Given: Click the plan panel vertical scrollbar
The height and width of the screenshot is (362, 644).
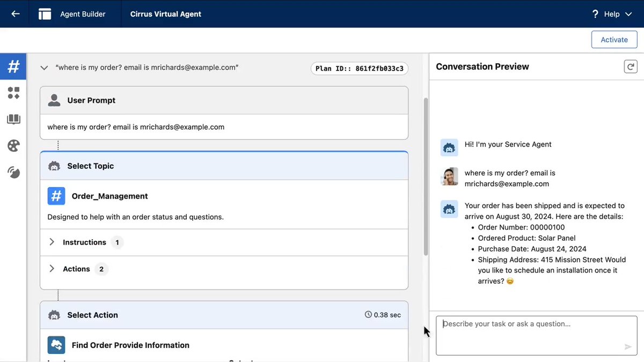Looking at the screenshot, I should pyautogui.click(x=426, y=176).
